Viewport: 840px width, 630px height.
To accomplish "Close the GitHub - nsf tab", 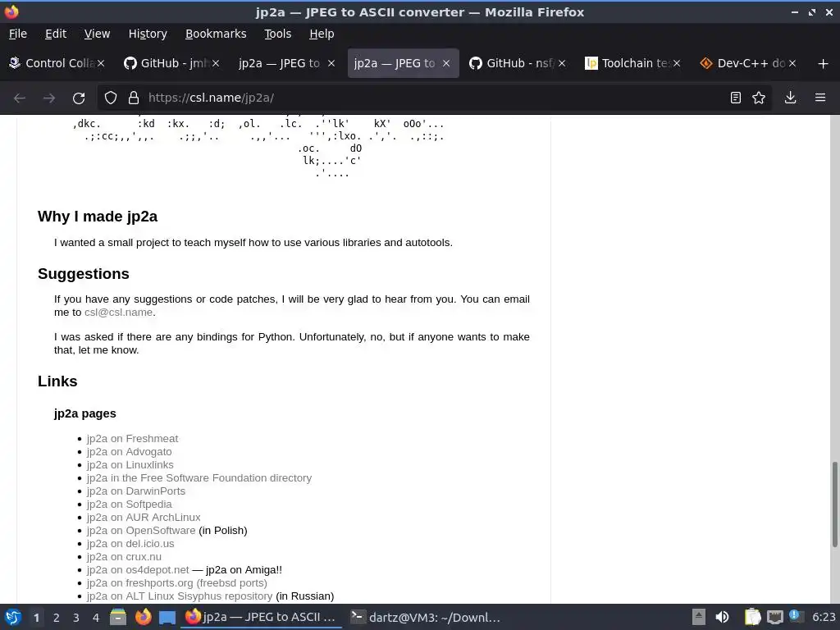I will coord(562,63).
